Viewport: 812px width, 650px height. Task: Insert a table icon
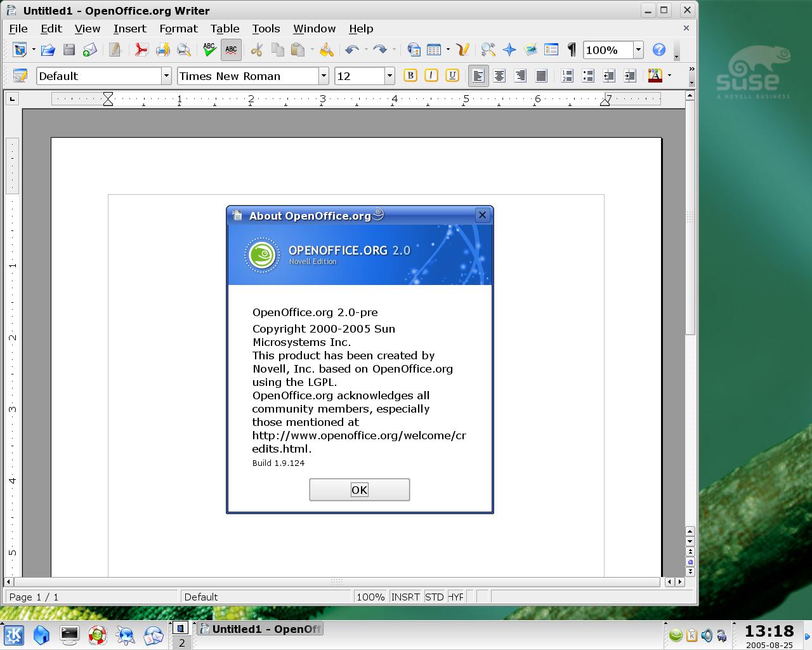click(434, 50)
